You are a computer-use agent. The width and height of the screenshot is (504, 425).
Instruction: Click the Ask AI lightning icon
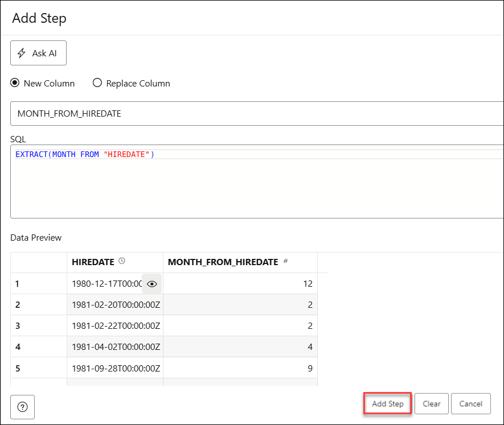pos(22,53)
